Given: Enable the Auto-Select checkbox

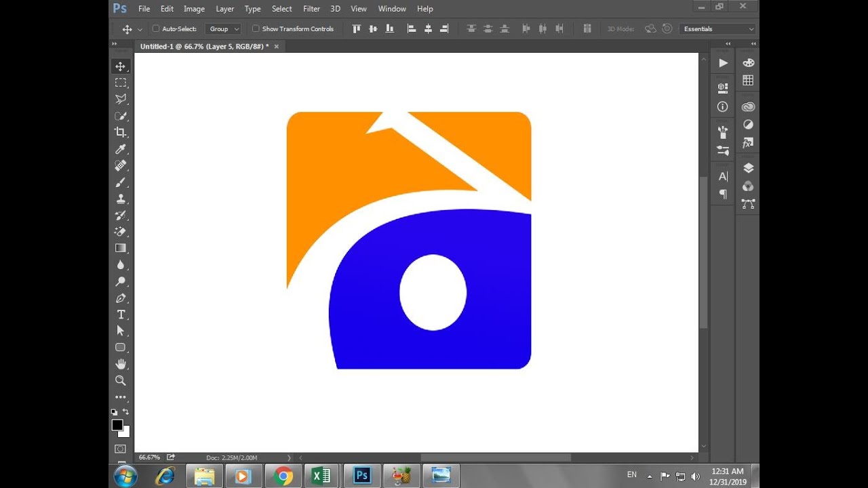Looking at the screenshot, I should tap(156, 29).
